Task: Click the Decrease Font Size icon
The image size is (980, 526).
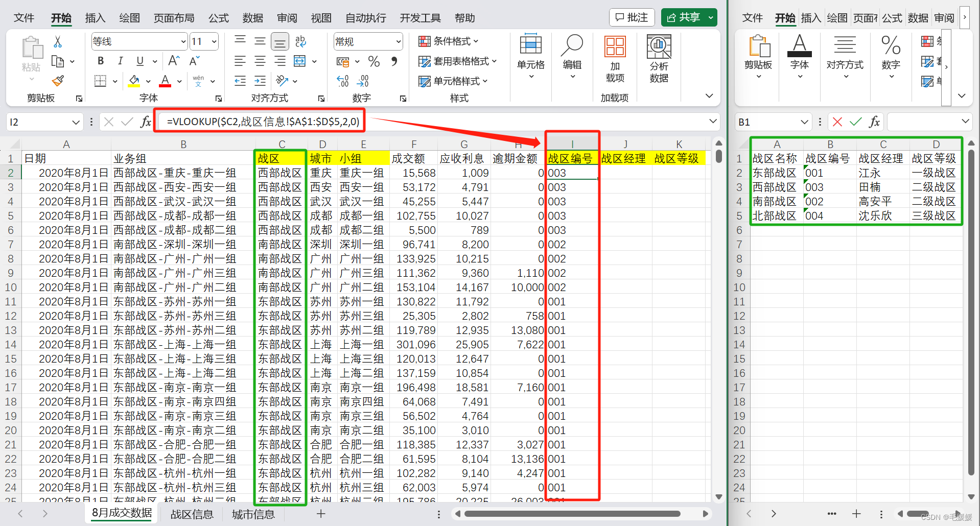Action: point(195,61)
